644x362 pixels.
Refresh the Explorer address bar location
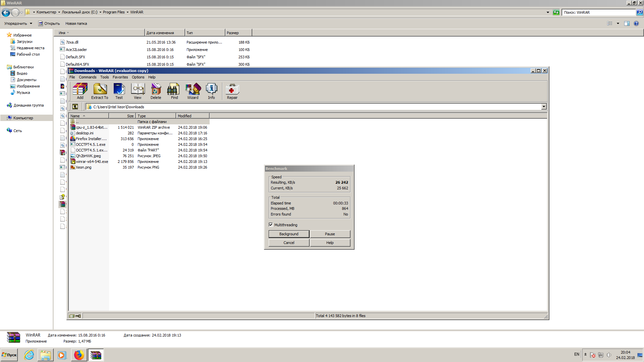pyautogui.click(x=556, y=12)
